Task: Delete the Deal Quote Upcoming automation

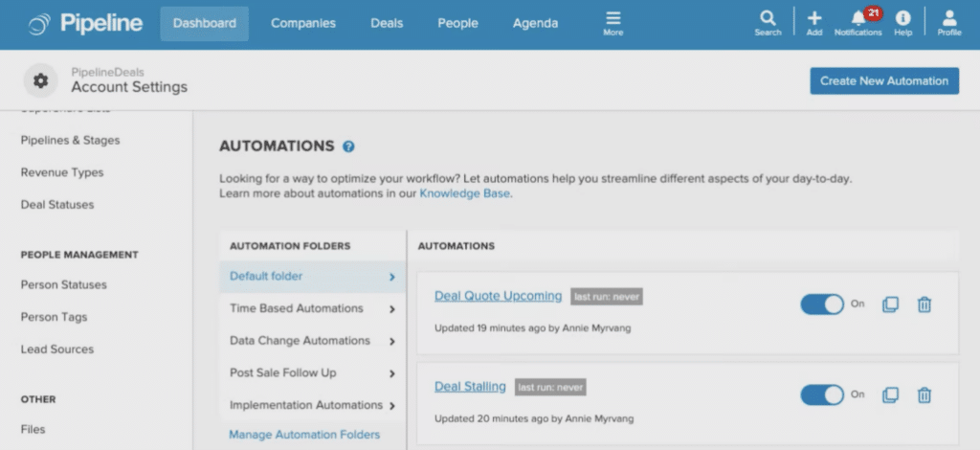Action: (x=924, y=304)
